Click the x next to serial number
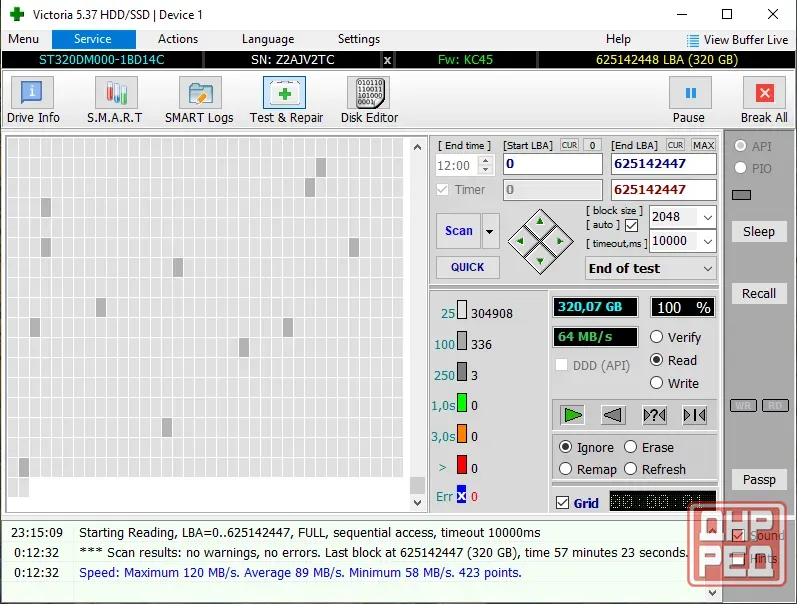The width and height of the screenshot is (797, 604). point(387,60)
